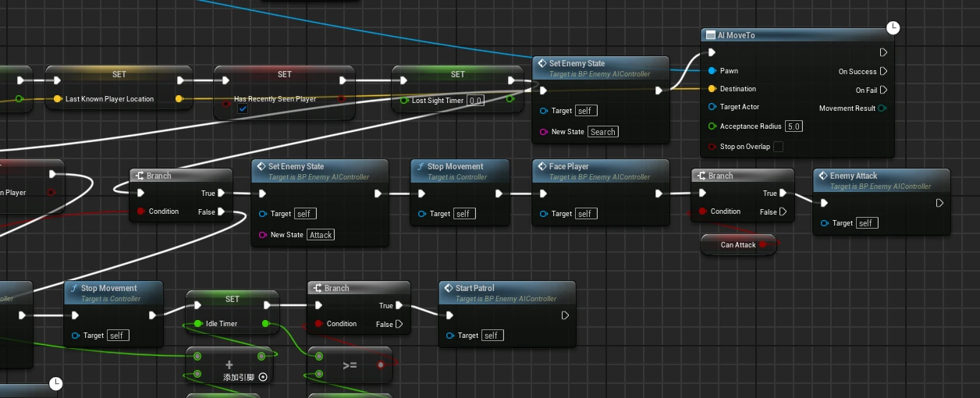980x398 pixels.
Task: Open the New State Attack dropdown
Action: 321,235
